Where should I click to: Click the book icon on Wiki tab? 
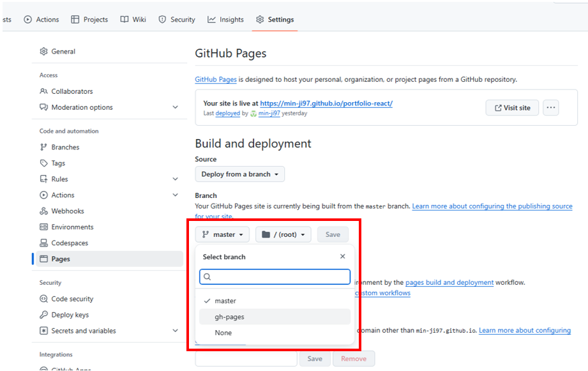tap(124, 20)
